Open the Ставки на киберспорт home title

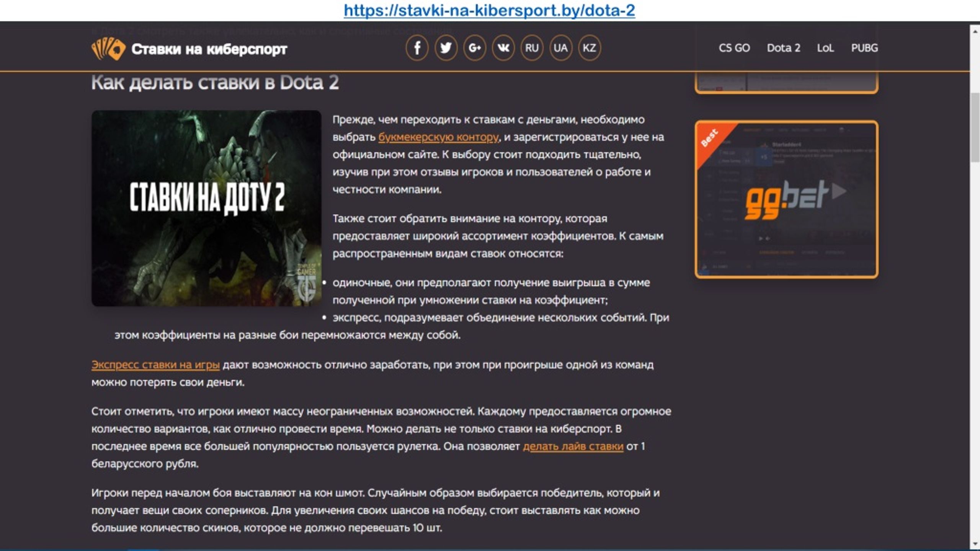coord(209,49)
